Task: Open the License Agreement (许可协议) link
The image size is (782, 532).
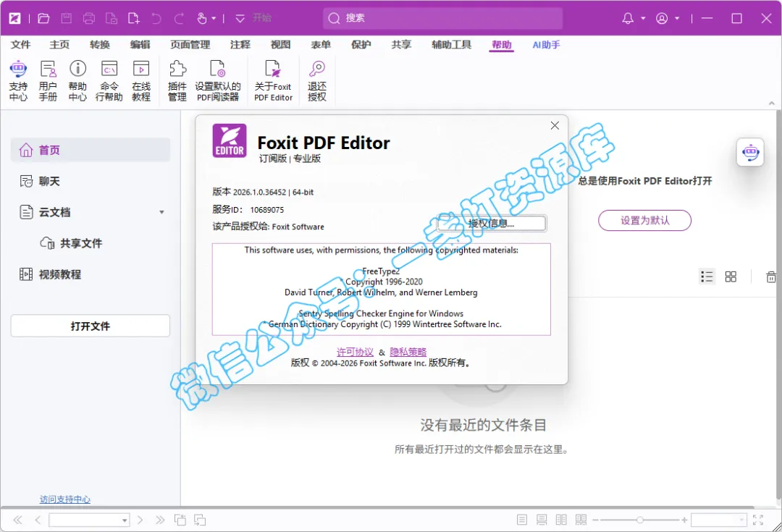Action: 355,352
